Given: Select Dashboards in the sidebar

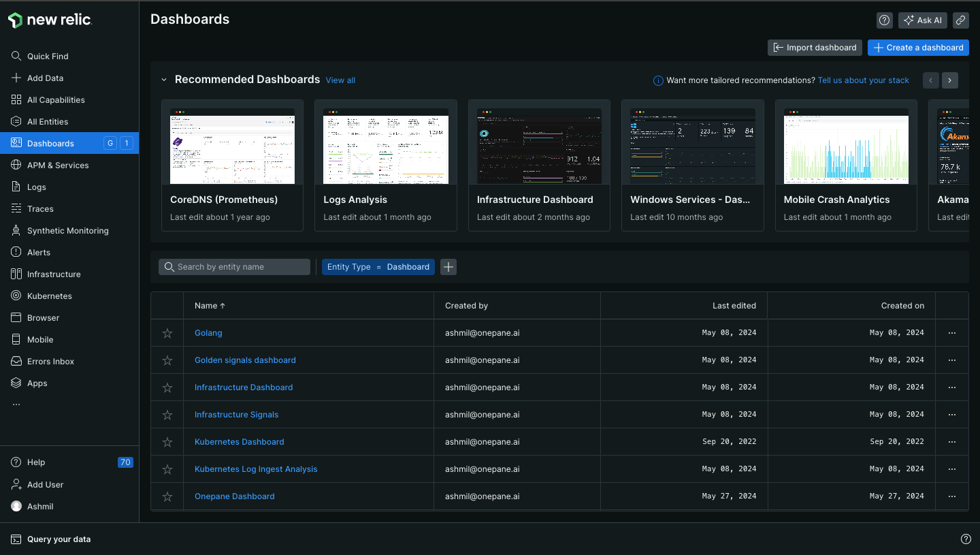Looking at the screenshot, I should point(69,144).
